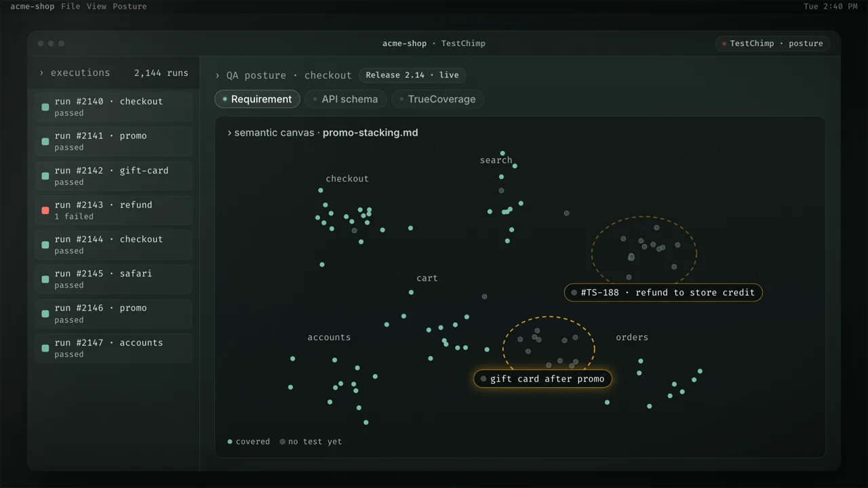868x488 pixels.
Task: Click the green status square of run #2146
Action: click(45, 314)
